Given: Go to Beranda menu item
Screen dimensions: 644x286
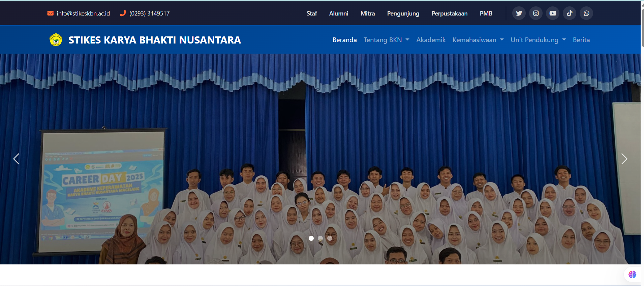Looking at the screenshot, I should pyautogui.click(x=344, y=40).
